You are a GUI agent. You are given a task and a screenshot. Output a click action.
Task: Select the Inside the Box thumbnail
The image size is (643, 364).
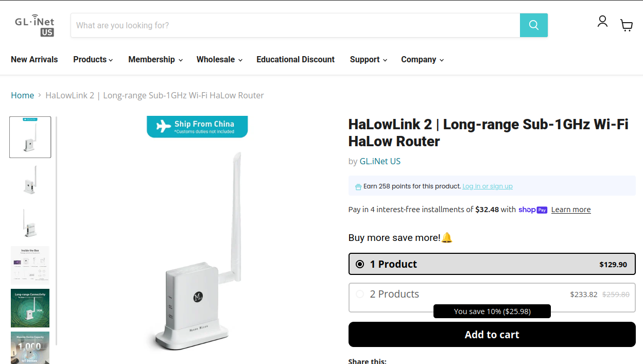click(x=30, y=266)
